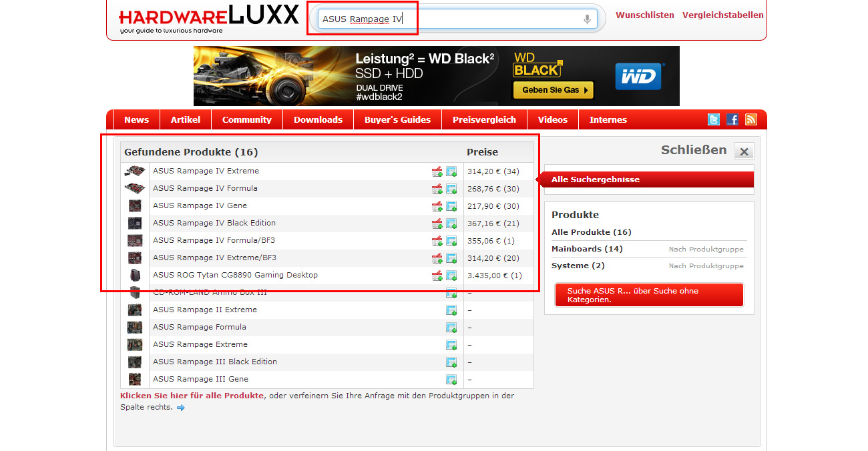Add Rampage IV Black Edition to wishlist

point(437,223)
